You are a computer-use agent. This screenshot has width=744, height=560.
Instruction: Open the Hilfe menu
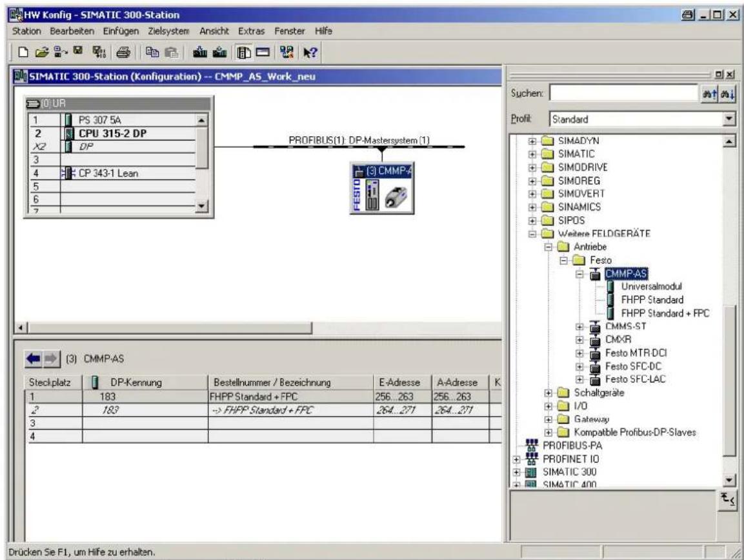coord(323,32)
